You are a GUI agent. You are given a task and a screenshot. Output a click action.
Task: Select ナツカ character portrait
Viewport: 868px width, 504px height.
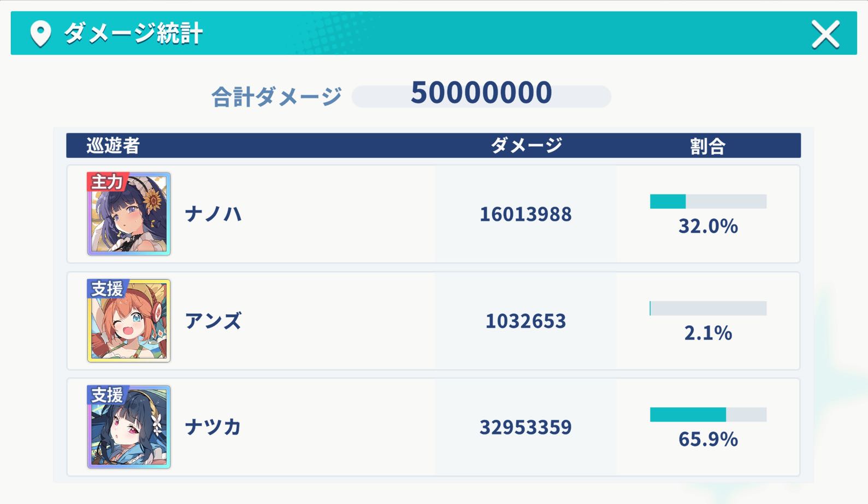click(129, 427)
